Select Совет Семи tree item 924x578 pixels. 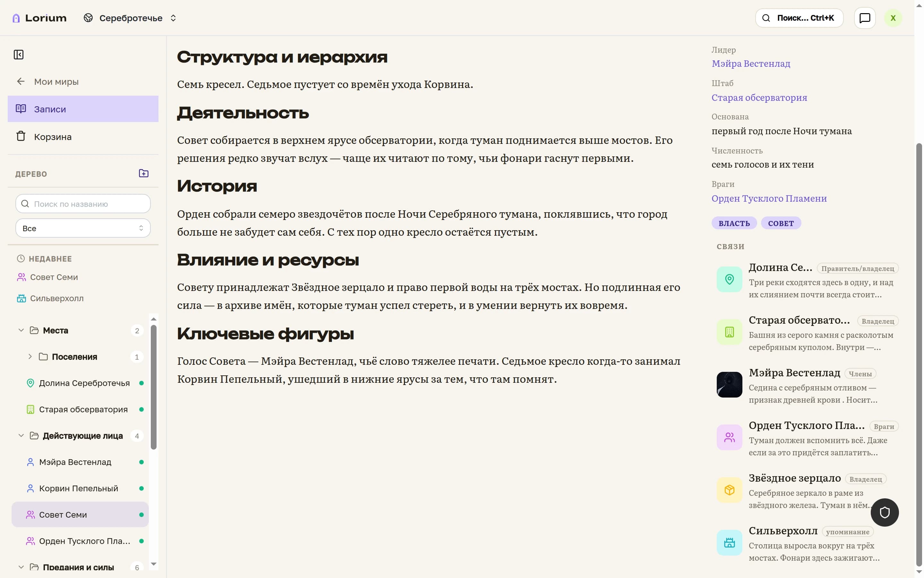click(x=80, y=514)
